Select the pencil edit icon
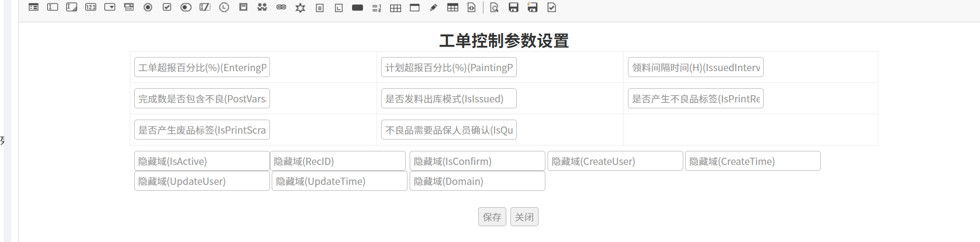This screenshot has height=242, width=980. click(433, 7)
